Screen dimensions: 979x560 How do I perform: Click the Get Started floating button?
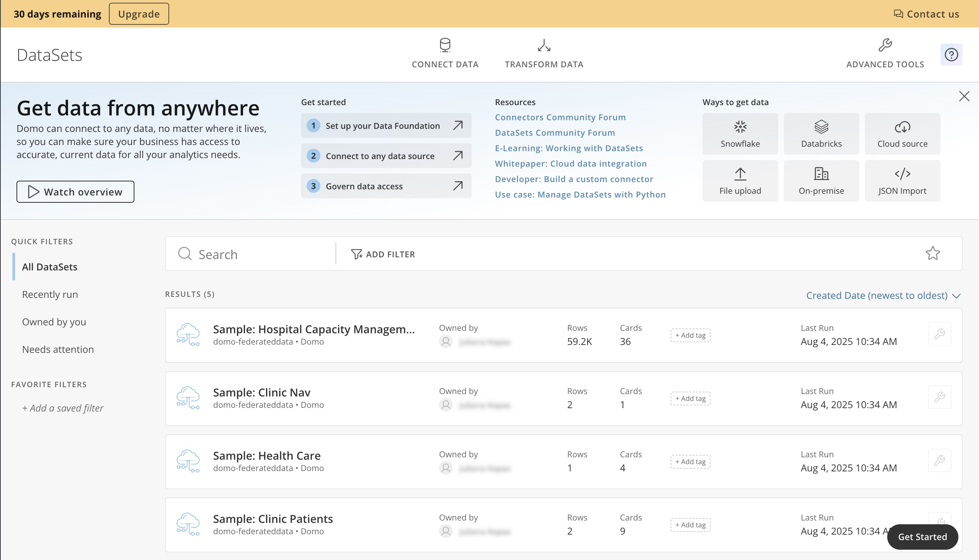point(922,537)
